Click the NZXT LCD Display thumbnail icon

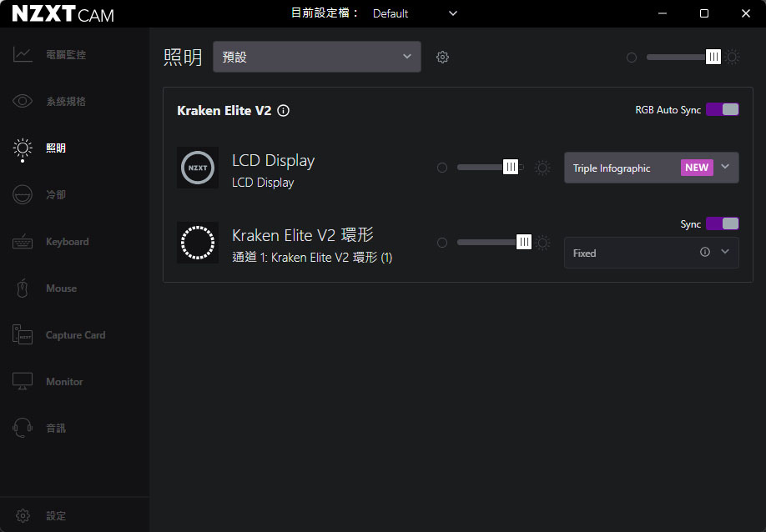click(x=198, y=168)
